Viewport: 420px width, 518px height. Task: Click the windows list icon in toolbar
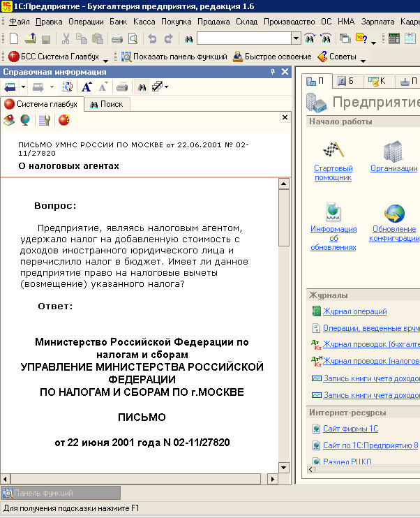(345, 38)
